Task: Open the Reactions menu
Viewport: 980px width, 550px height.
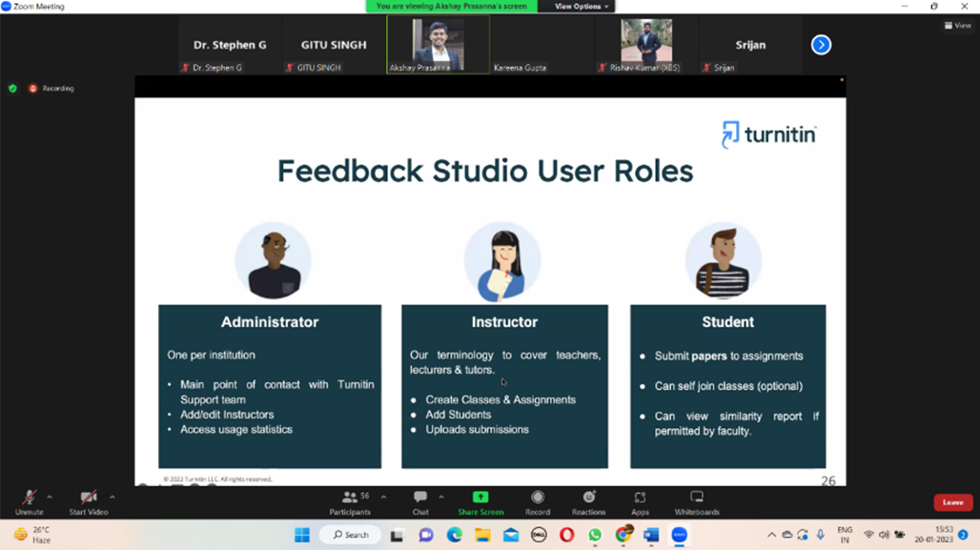Action: pos(589,502)
